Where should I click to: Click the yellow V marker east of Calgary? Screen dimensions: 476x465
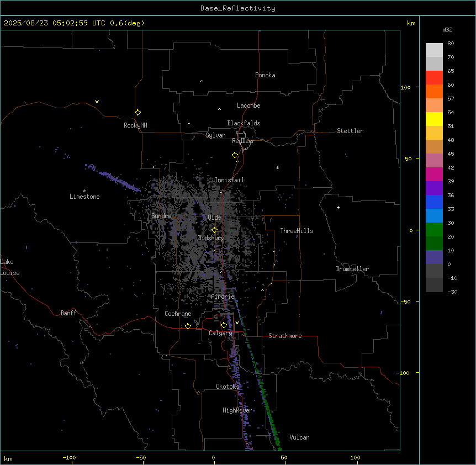[x=237, y=323]
